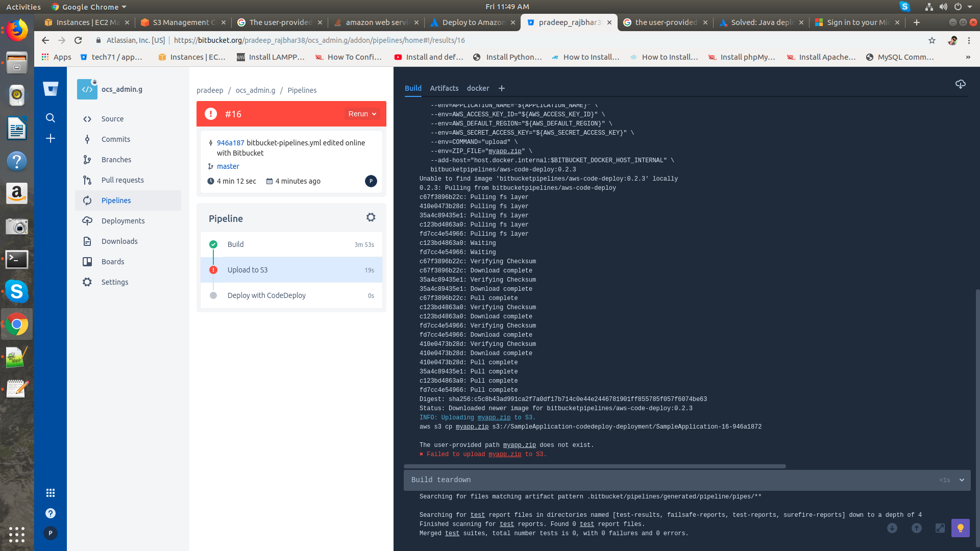Expand log to fullscreen icon
The height and width of the screenshot is (551, 980).
(940, 528)
